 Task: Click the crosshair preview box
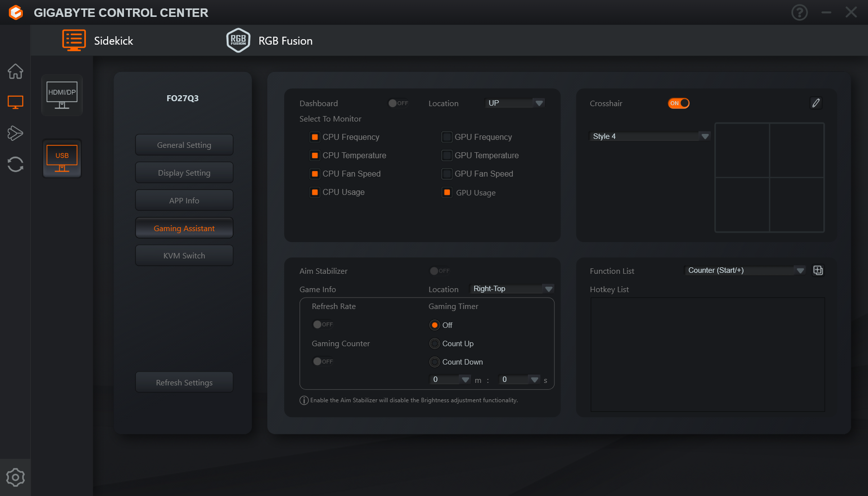coord(769,178)
